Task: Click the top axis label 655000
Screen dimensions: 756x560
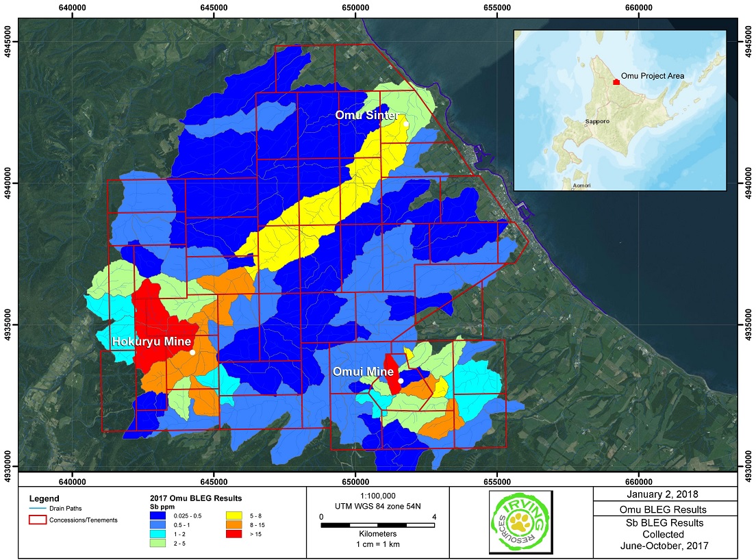Action: click(497, 8)
